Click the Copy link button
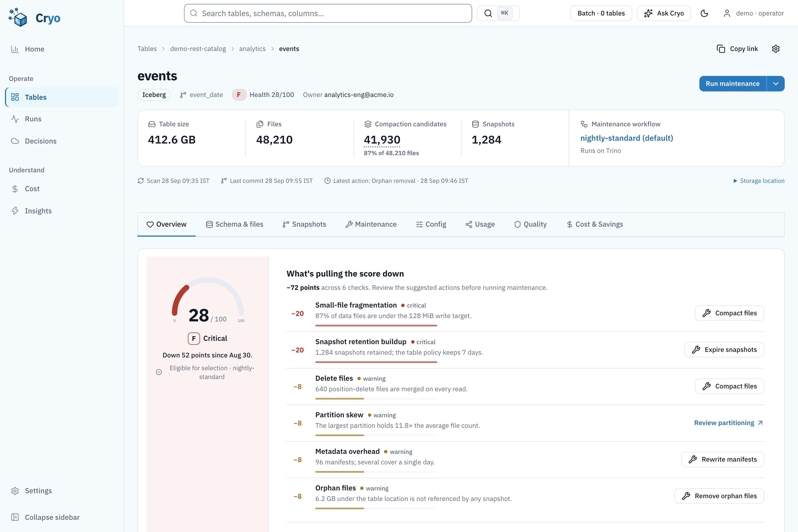This screenshot has width=798, height=532. click(x=737, y=49)
